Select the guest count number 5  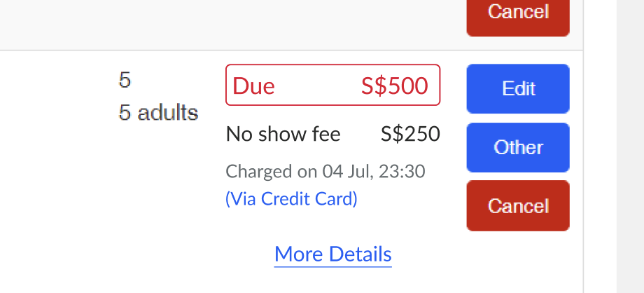pos(125,81)
